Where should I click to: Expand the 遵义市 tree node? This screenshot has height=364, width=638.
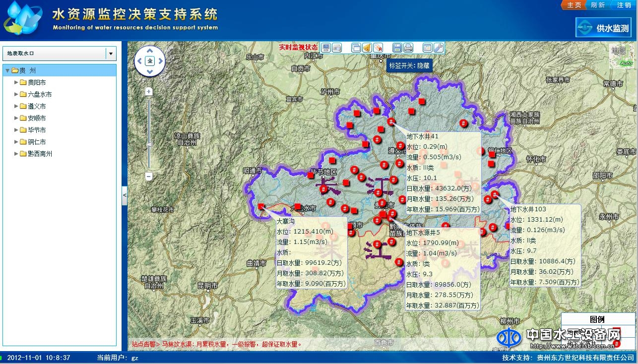[x=16, y=106]
